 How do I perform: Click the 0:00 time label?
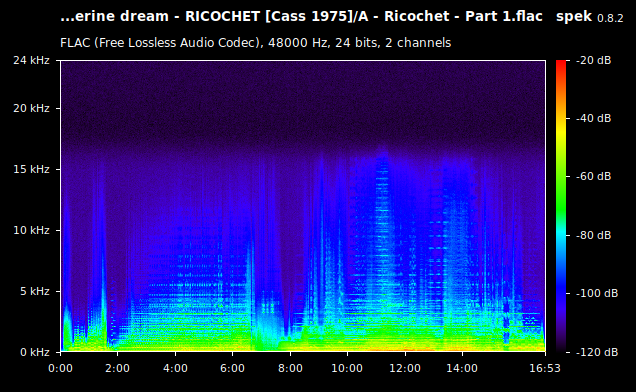[x=60, y=368]
